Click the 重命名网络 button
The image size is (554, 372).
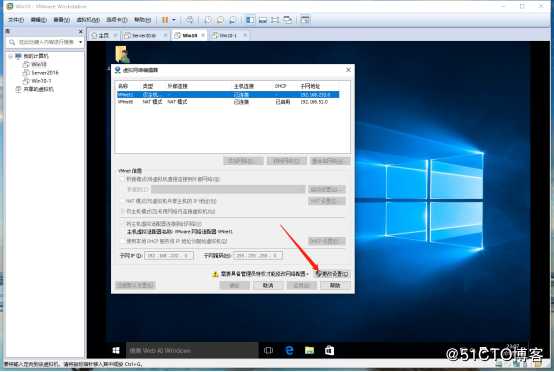coord(330,161)
